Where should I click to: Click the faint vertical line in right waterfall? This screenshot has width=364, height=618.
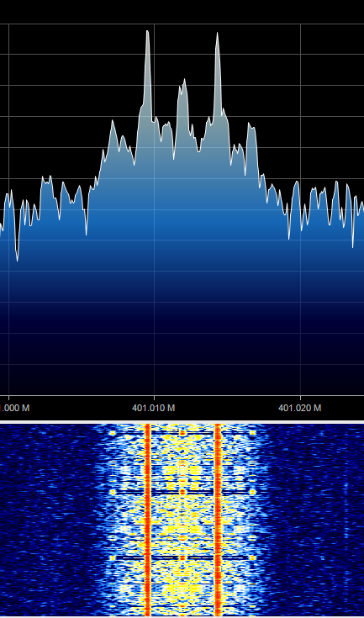click(x=346, y=512)
